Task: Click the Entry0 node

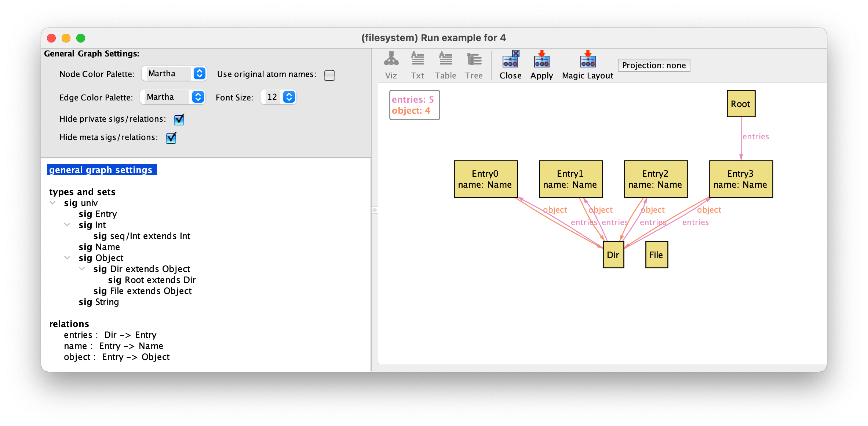Action: 485,179
